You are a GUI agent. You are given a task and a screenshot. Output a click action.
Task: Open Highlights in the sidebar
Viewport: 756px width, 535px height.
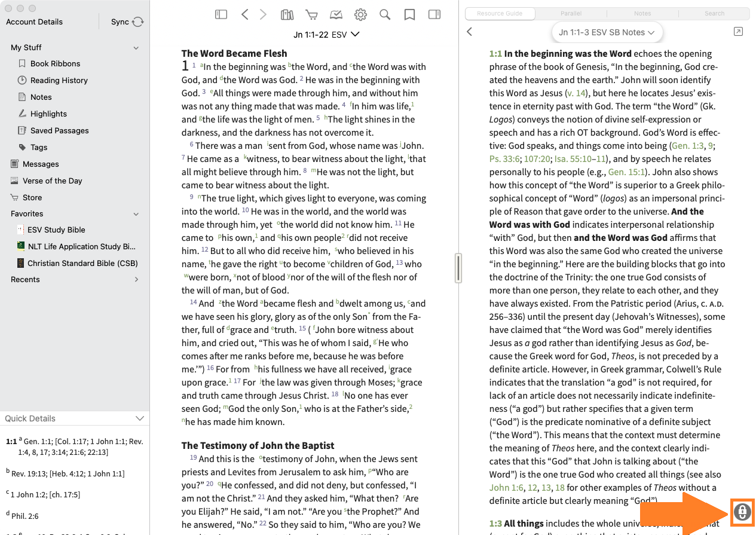coord(48,114)
